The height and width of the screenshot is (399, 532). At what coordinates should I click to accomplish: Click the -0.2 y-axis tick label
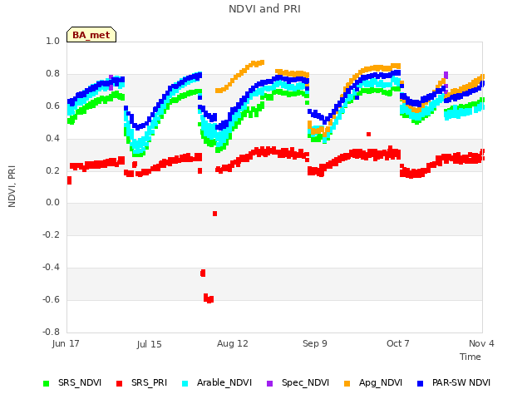click(x=51, y=234)
